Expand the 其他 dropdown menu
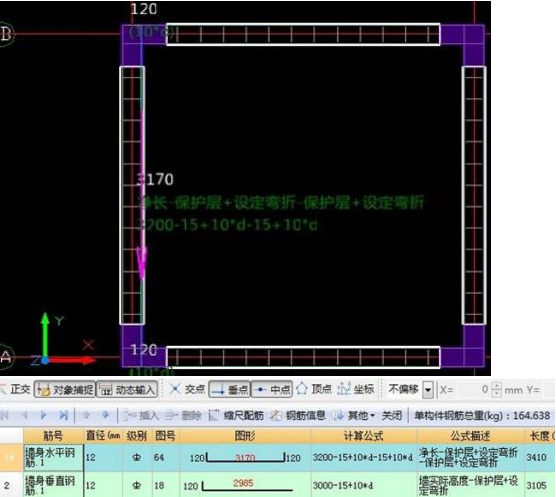The height and width of the screenshot is (497, 556). [354, 415]
